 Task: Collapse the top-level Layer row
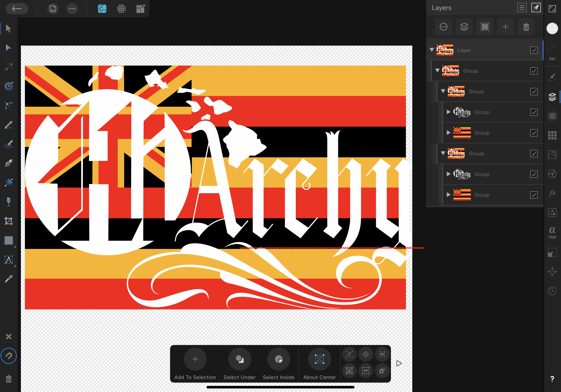pos(432,50)
